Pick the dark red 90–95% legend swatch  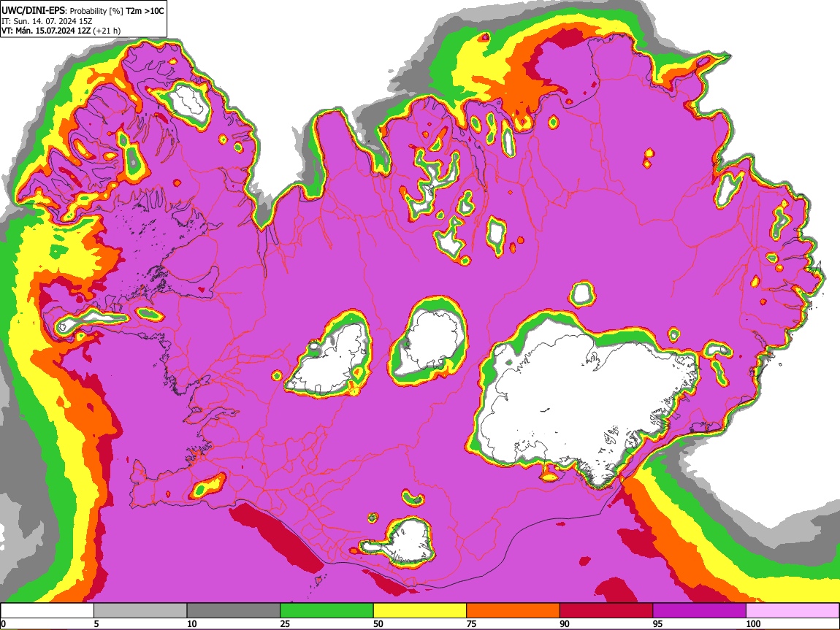[x=606, y=611]
